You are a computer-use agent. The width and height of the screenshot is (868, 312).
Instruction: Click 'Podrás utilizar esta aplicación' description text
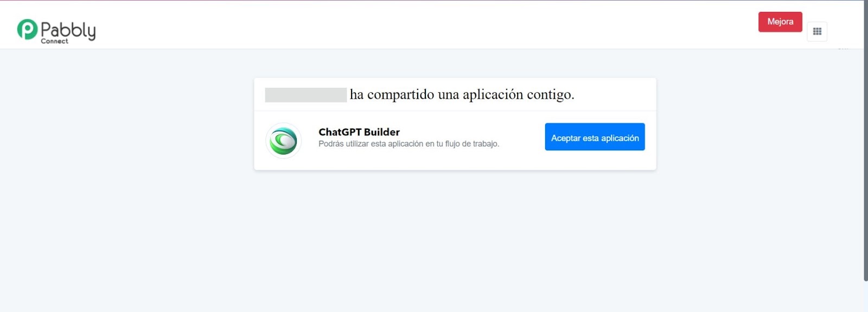click(x=409, y=144)
